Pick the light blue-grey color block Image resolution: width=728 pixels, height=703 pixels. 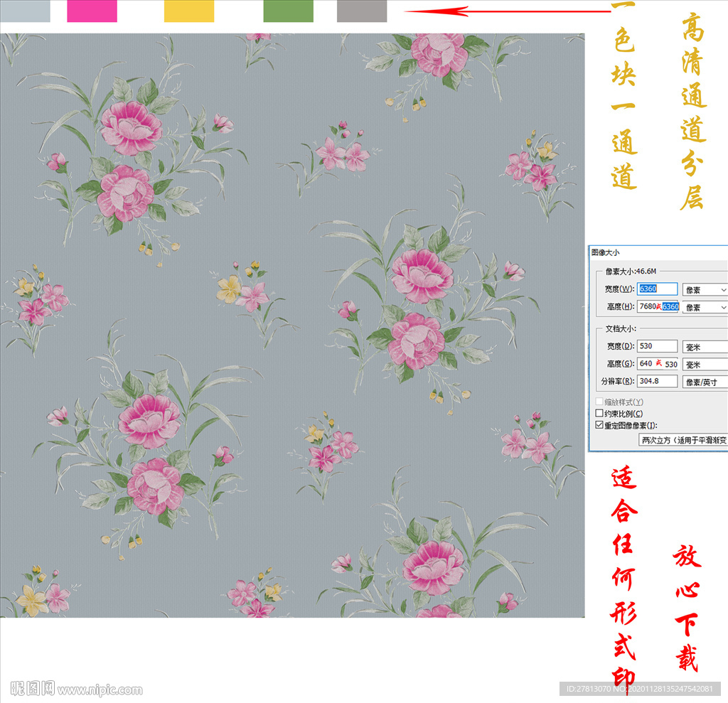(x=25, y=11)
